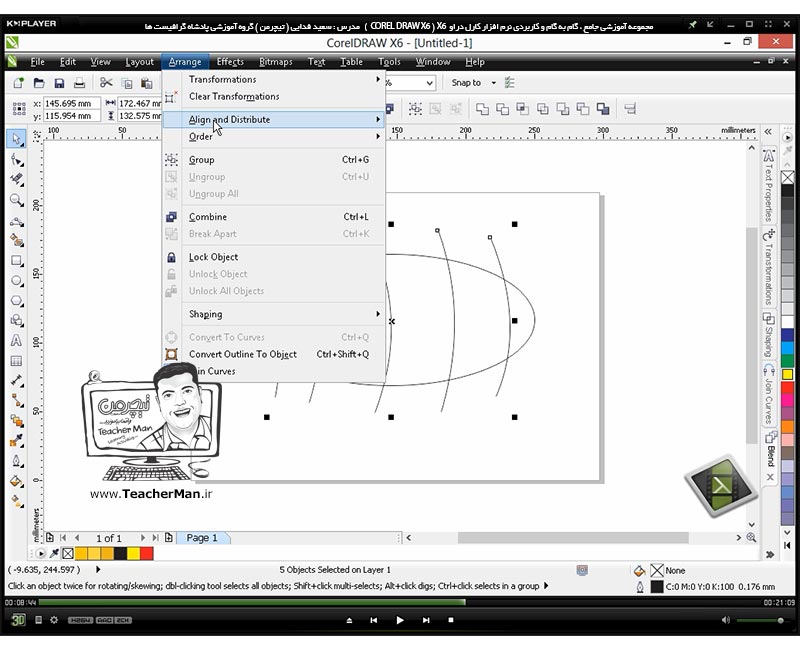The width and height of the screenshot is (800, 650).
Task: Click the Print icon
Action: [x=79, y=83]
